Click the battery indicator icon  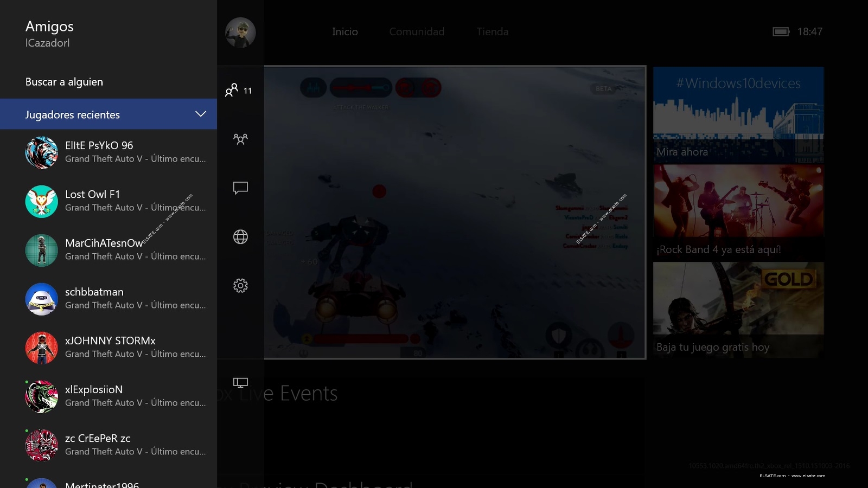click(x=781, y=32)
